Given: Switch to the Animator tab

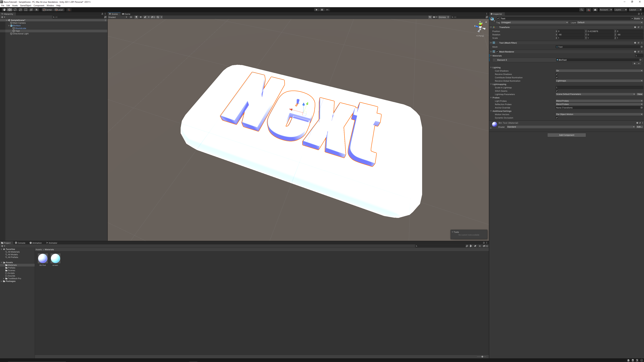Looking at the screenshot, I should coord(52,243).
